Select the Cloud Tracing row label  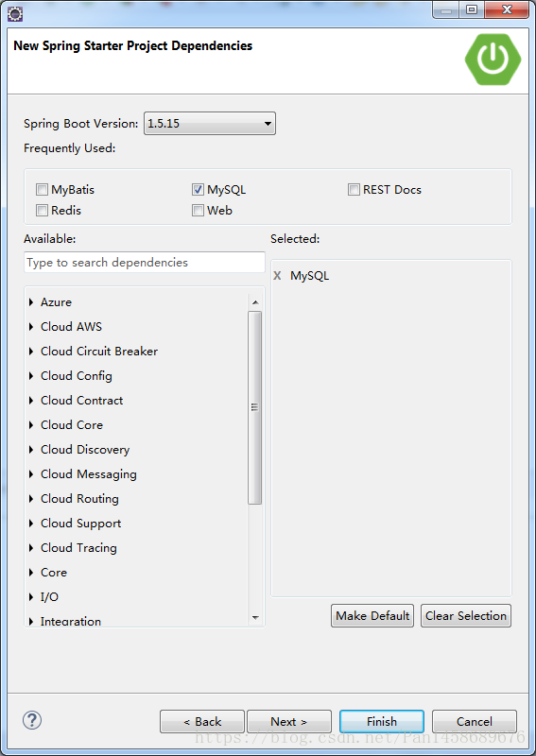(x=78, y=548)
